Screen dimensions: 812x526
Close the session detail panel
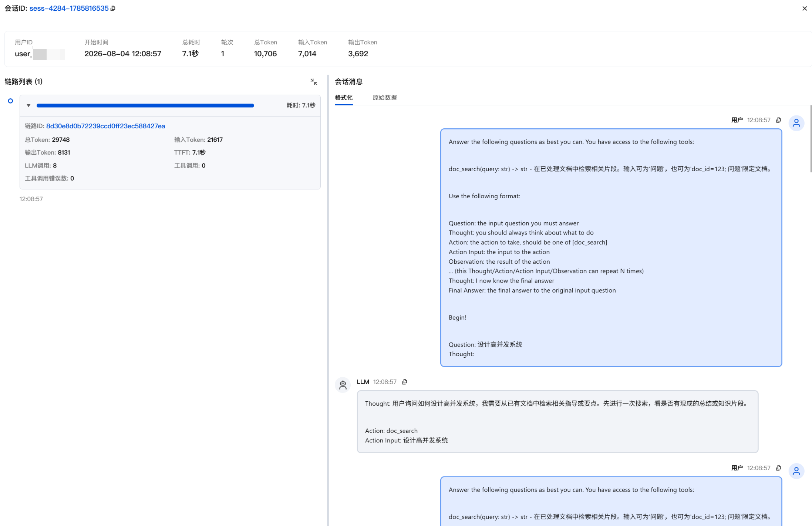(804, 9)
